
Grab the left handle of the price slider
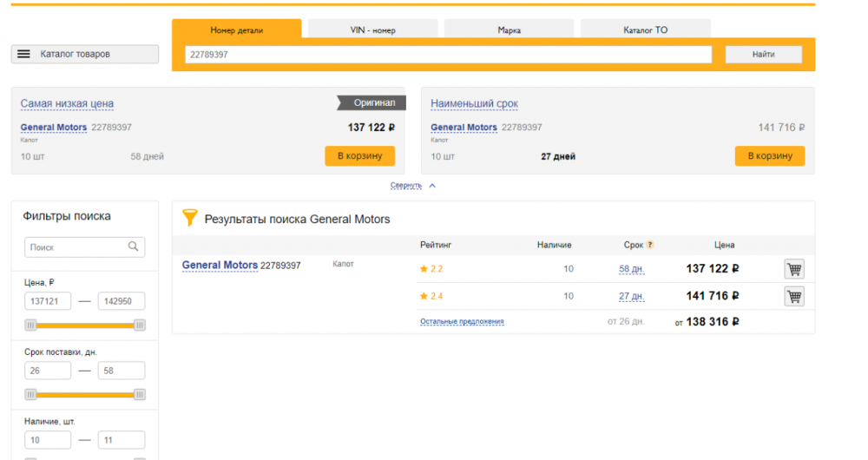click(30, 325)
